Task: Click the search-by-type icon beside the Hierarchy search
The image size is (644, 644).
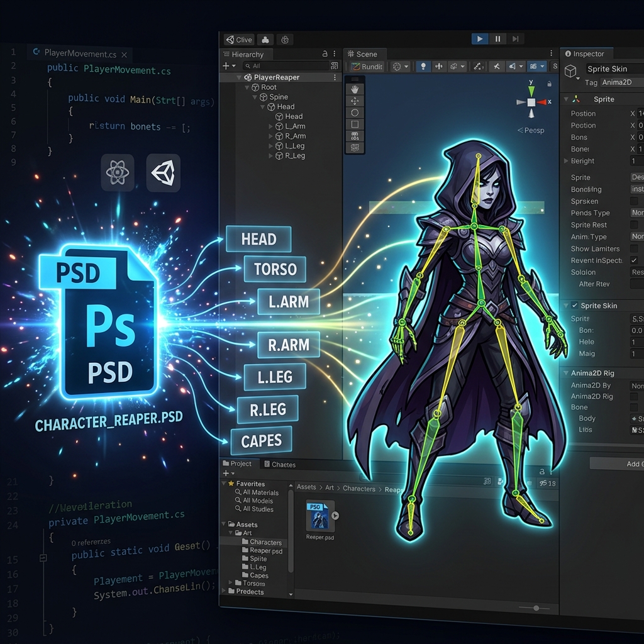Action: tap(335, 65)
